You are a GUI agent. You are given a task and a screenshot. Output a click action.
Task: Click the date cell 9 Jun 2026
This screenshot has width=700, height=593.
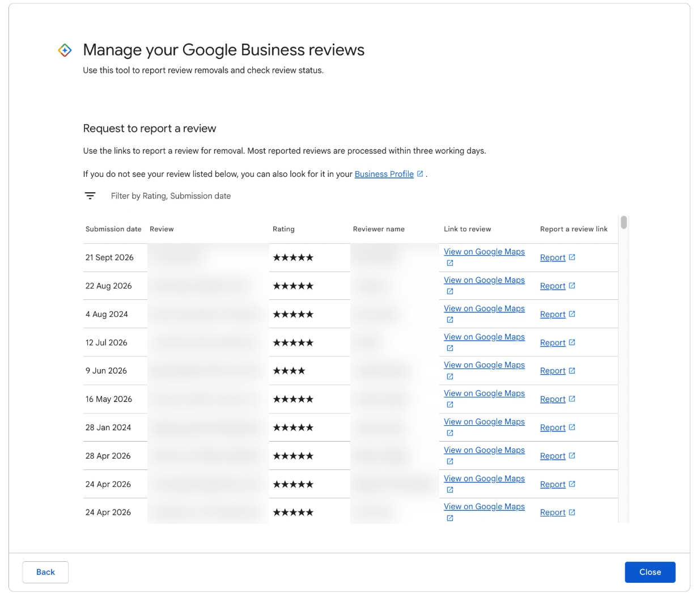click(x=106, y=371)
